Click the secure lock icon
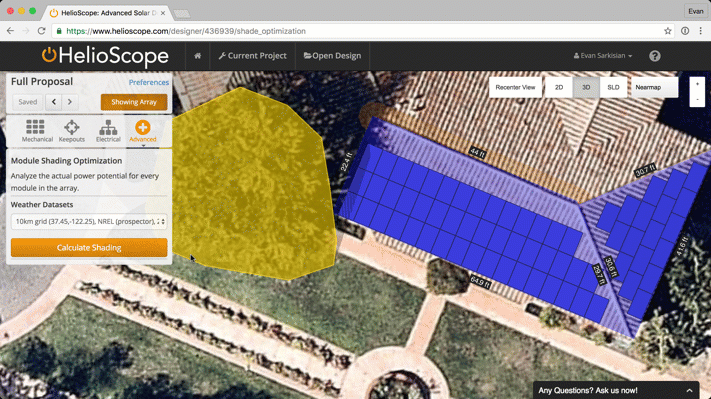Screen dimensions: 711x399 click(59, 31)
